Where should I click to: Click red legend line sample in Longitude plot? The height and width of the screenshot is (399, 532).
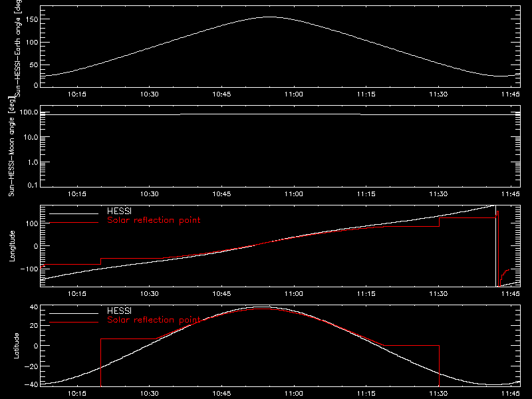tap(74, 223)
